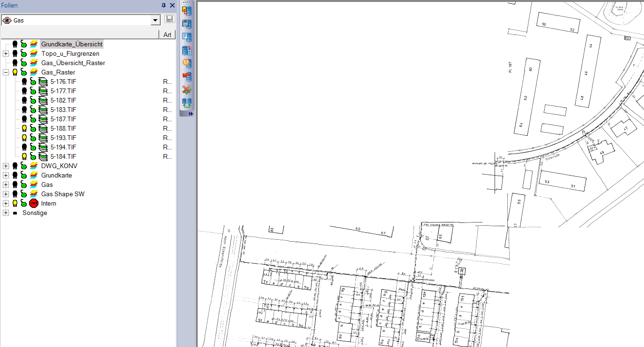The width and height of the screenshot is (644, 347).
Task: Click building 53/51 on the map
Action: pyautogui.click(x=563, y=180)
